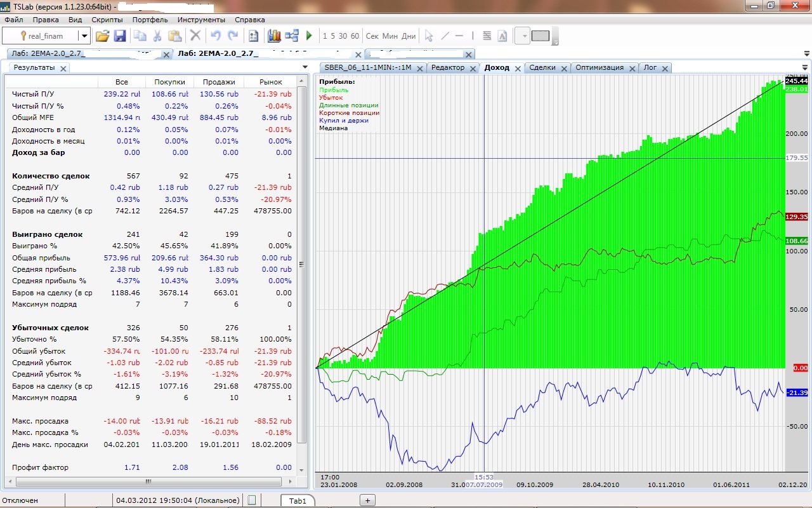Select the horizontal line drawing tool
Image resolution: width=812 pixels, height=508 pixels.
(459, 36)
